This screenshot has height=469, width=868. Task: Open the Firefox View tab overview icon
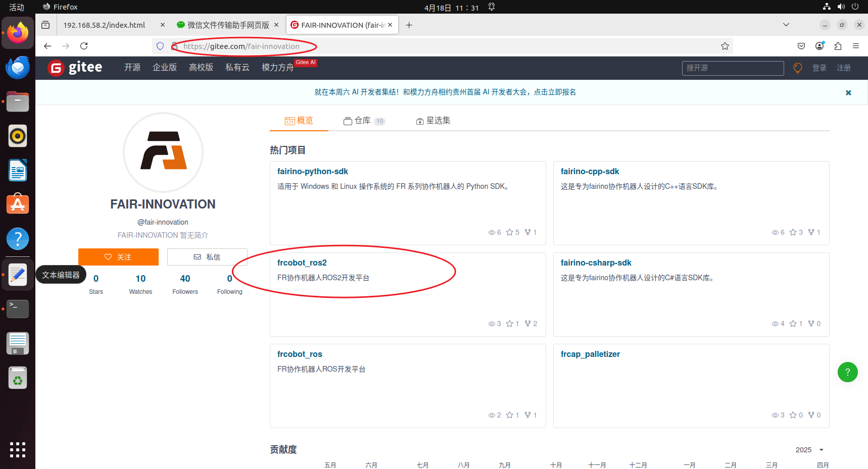tap(45, 25)
